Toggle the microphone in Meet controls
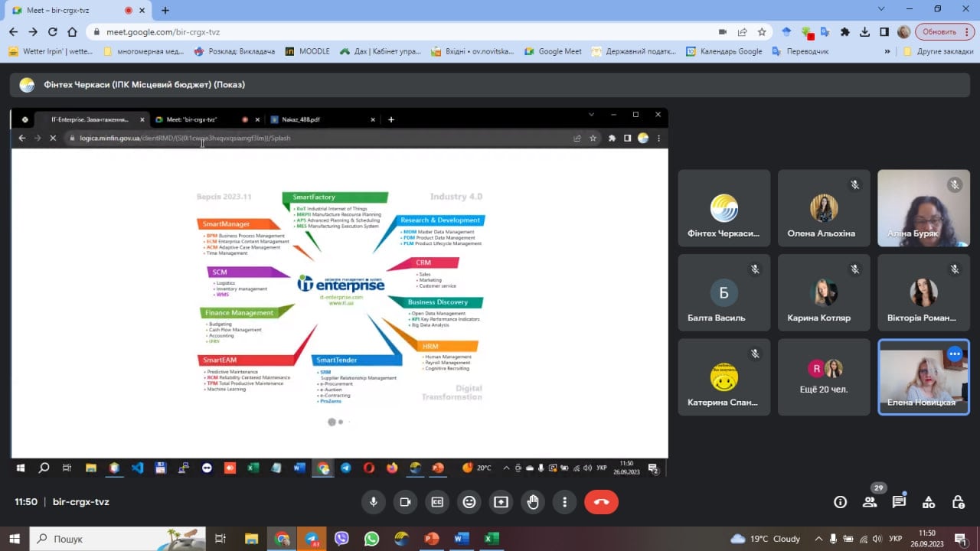Screen dimensions: 980x551 coord(374,502)
